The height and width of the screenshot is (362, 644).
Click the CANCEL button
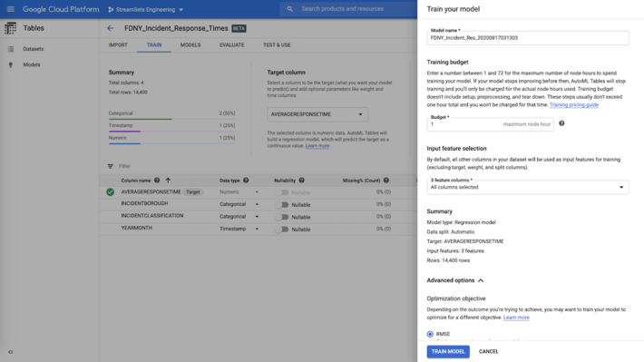click(488, 352)
